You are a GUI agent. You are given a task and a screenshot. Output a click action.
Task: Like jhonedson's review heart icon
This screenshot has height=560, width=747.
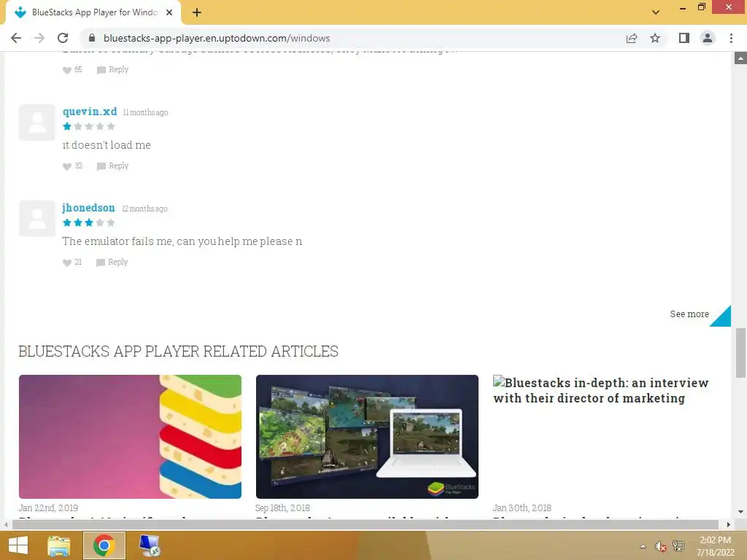coord(67,262)
